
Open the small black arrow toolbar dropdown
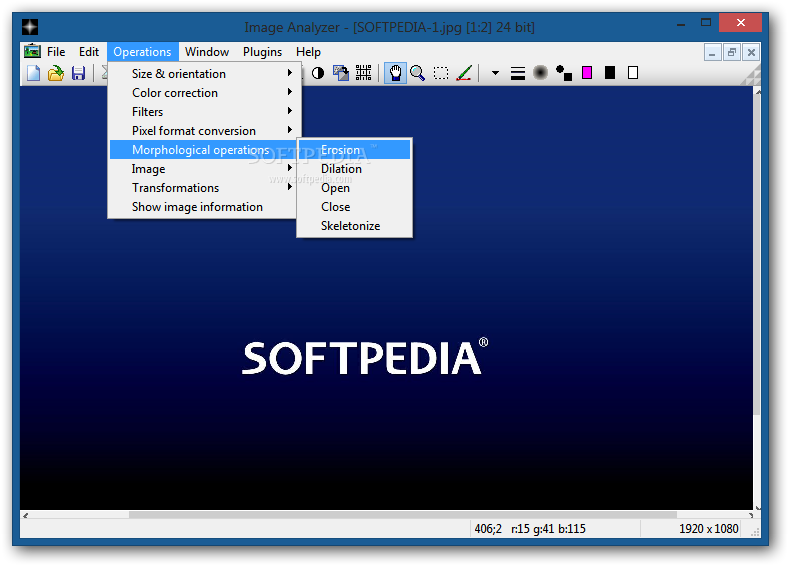495,73
